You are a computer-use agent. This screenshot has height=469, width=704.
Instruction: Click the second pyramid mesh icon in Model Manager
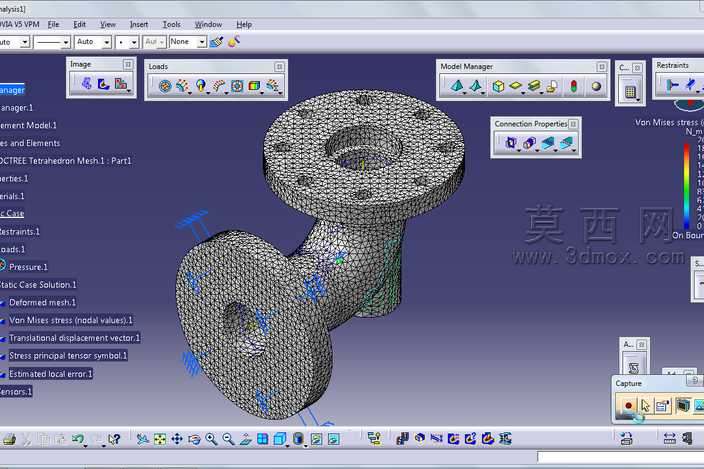[475, 86]
